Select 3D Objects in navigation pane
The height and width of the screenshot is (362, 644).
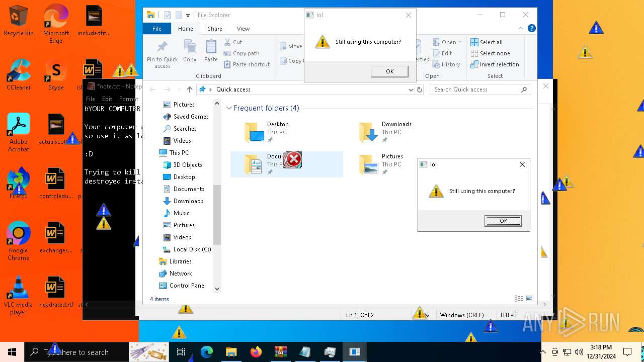tap(183, 165)
